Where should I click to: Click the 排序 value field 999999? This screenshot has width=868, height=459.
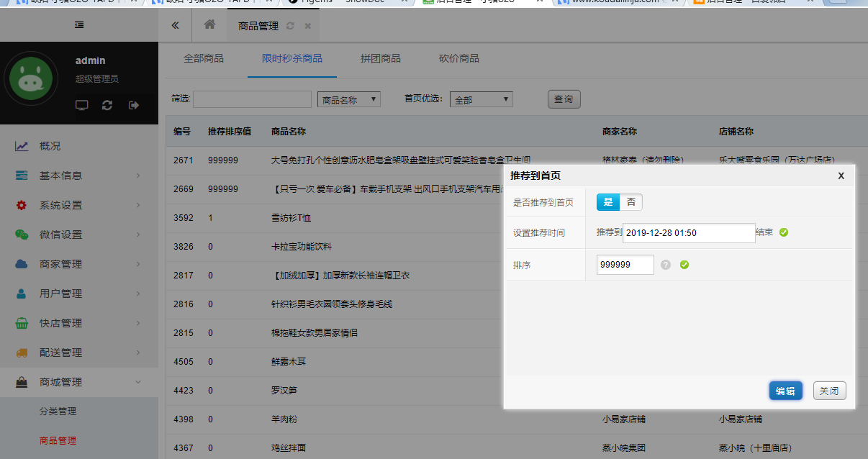(x=625, y=265)
